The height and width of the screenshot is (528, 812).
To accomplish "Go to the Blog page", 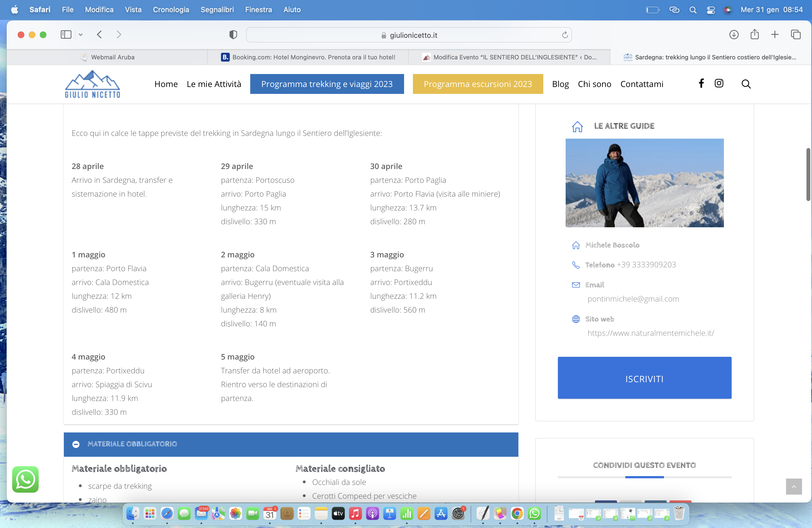I will (560, 84).
